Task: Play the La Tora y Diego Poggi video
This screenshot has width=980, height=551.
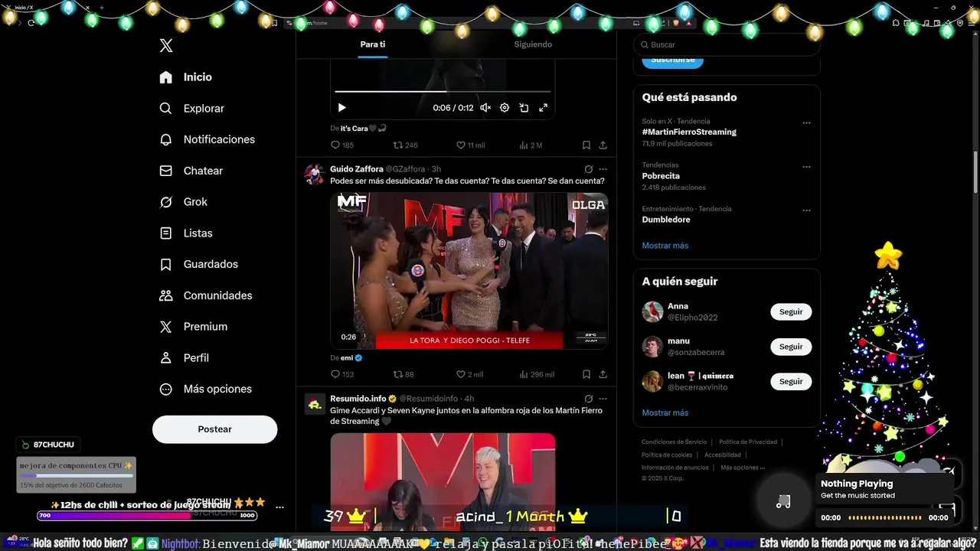Action: (469, 270)
